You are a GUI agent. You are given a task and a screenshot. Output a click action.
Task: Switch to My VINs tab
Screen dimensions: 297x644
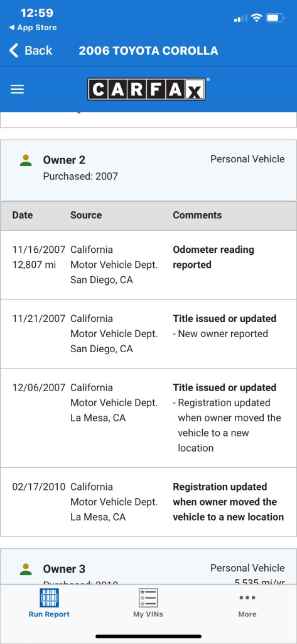click(148, 602)
